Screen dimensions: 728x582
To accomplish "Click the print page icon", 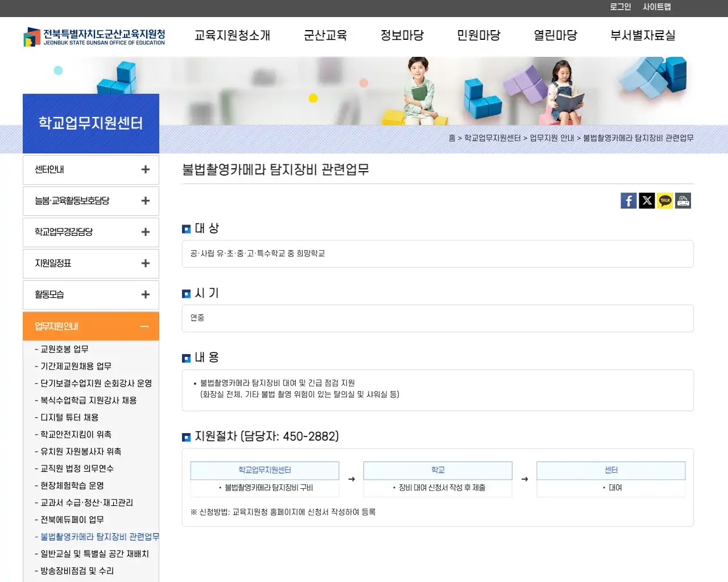I will pyautogui.click(x=683, y=201).
